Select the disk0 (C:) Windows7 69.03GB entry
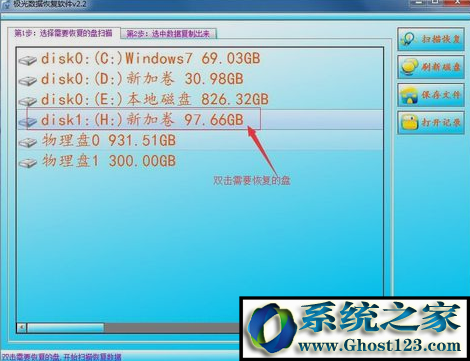The image size is (470, 361). [150, 59]
